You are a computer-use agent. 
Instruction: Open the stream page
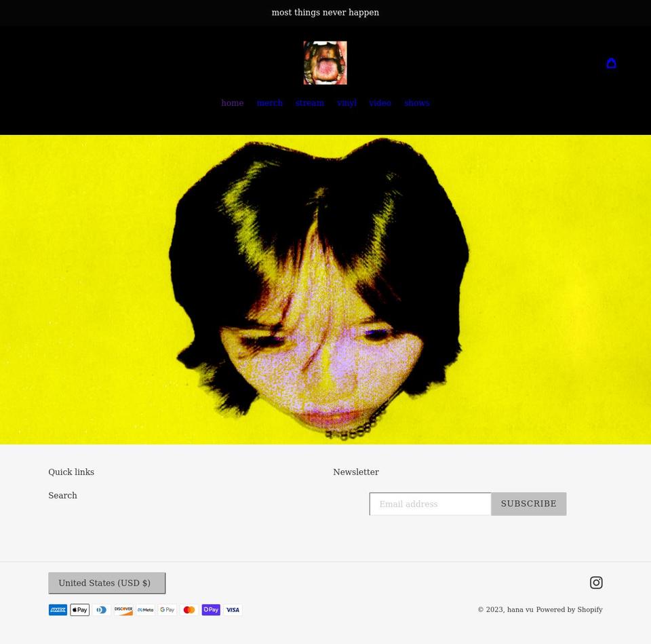click(309, 102)
